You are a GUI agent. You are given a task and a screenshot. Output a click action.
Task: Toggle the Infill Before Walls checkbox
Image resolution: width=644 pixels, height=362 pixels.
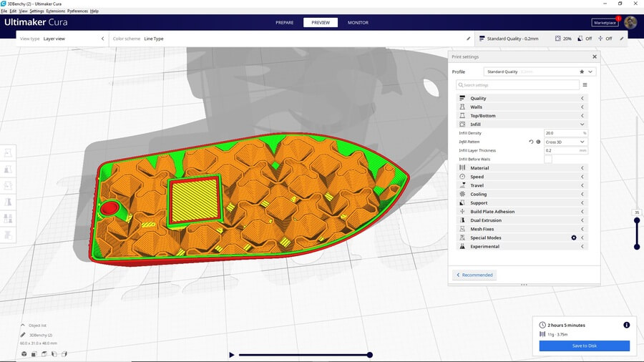pyautogui.click(x=548, y=159)
